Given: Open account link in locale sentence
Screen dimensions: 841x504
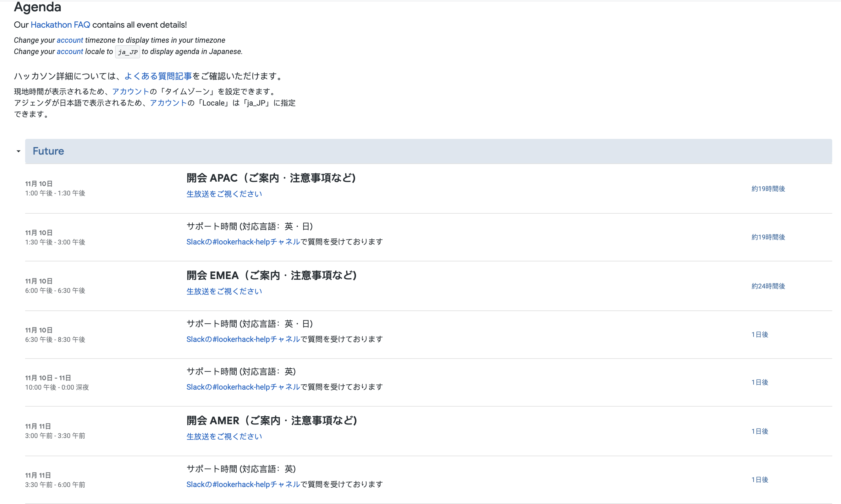Looking at the screenshot, I should (70, 52).
